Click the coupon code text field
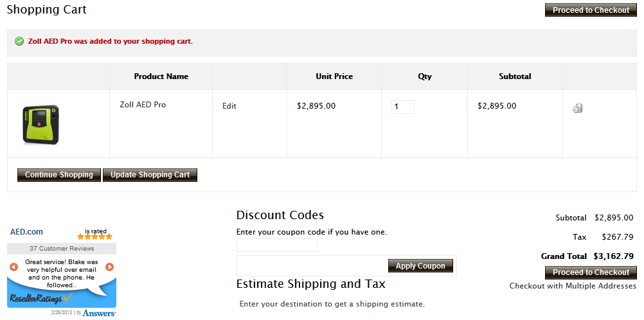The image size is (644, 320). coord(277,245)
